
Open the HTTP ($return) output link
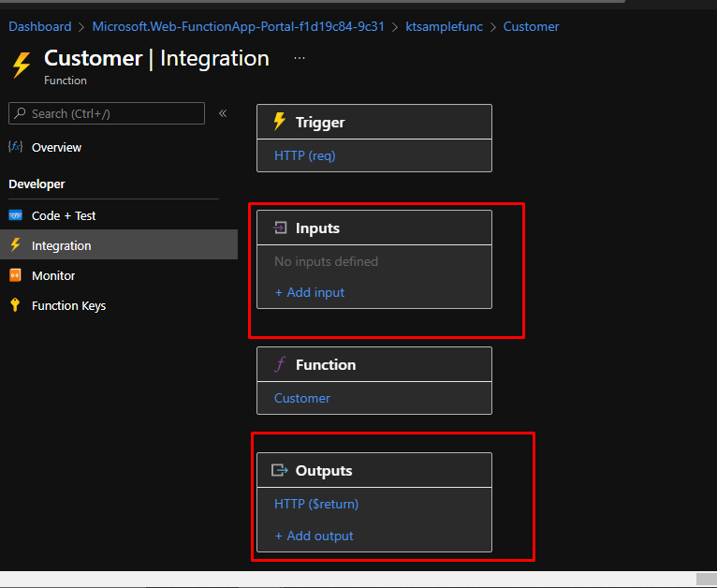click(316, 504)
